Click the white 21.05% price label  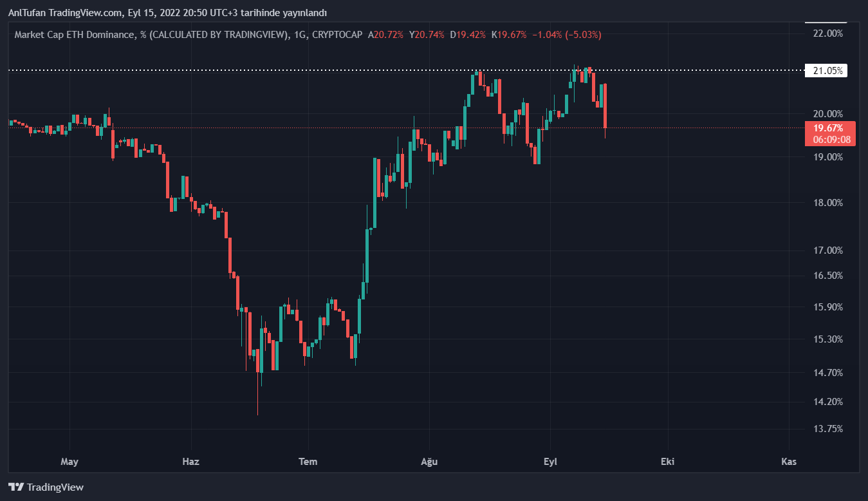tap(827, 71)
